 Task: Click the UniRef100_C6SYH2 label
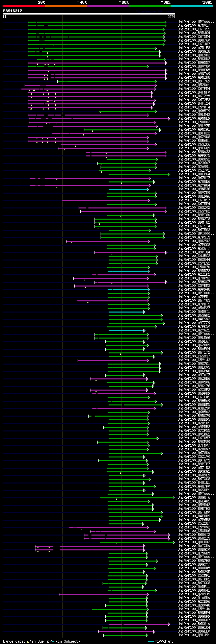coord(194,211)
